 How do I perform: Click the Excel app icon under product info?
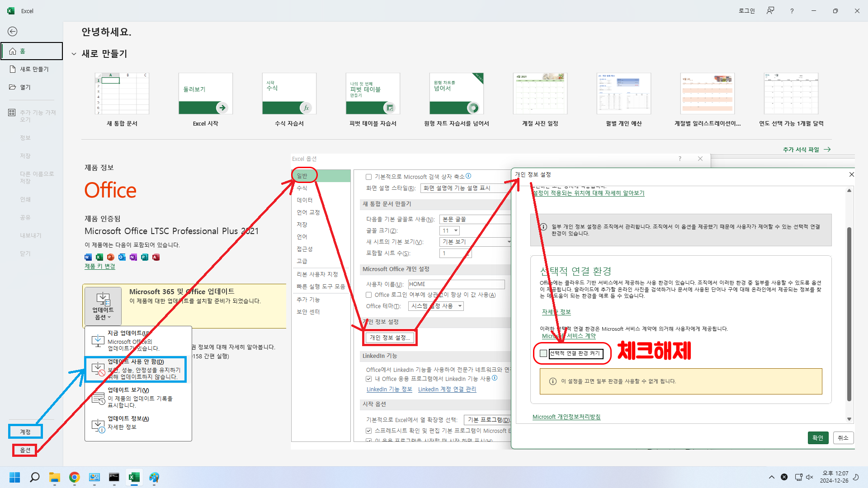tap(99, 257)
